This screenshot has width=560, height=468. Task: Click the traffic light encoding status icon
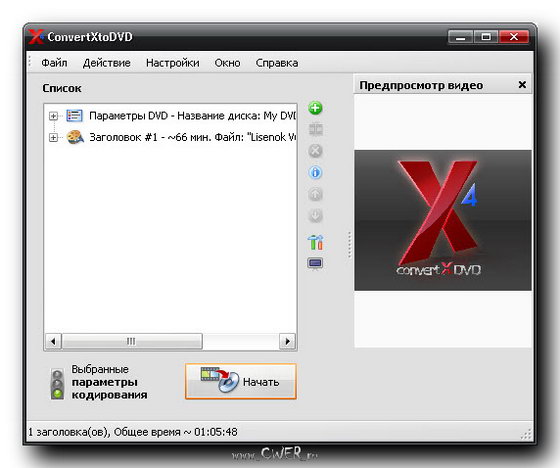(57, 384)
